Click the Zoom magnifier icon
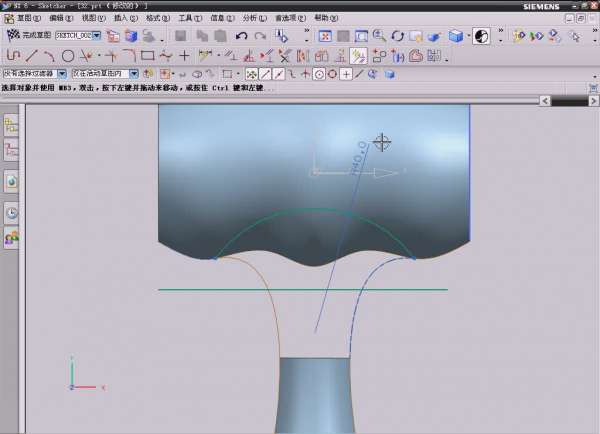The image size is (600, 434). [379, 36]
